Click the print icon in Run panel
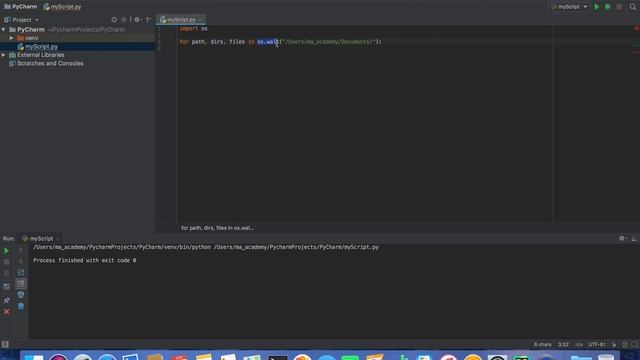The image size is (640, 360). click(21, 295)
